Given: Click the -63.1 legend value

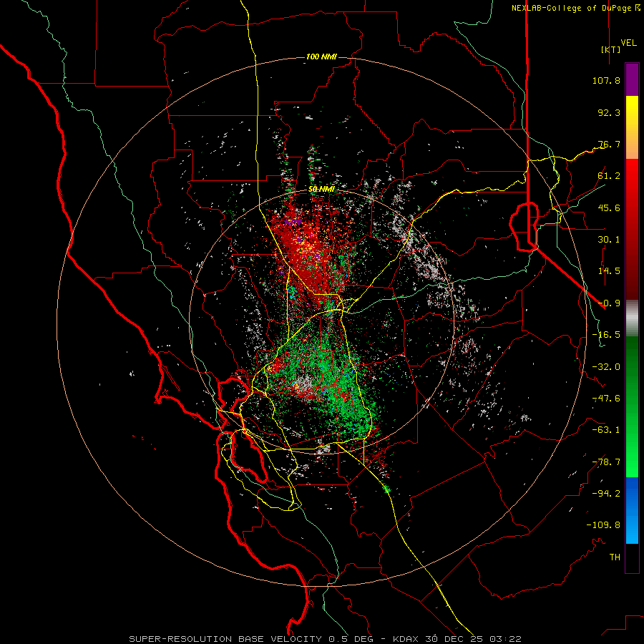Looking at the screenshot, I should 606,430.
